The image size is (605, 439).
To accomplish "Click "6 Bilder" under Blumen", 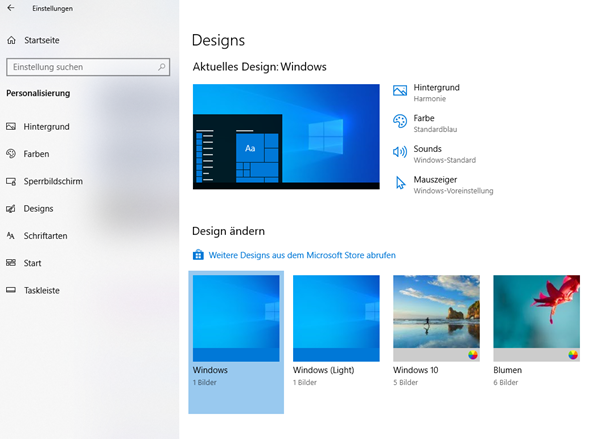I will [505, 382].
